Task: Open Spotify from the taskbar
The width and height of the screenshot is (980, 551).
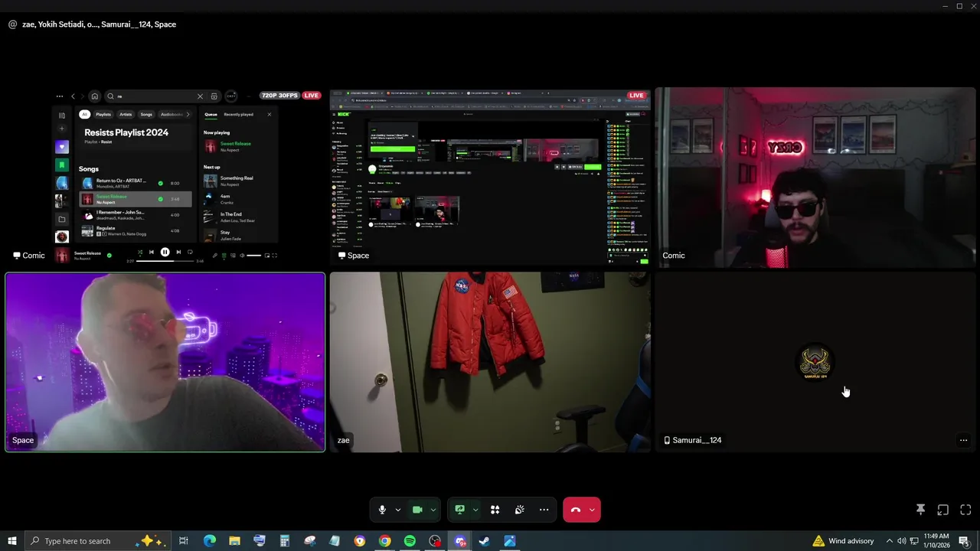Action: point(410,541)
